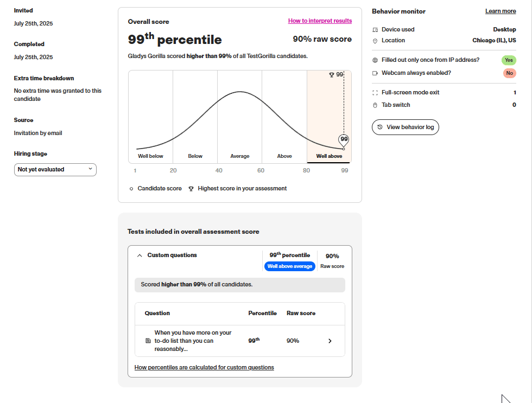Click the full-screen mode exit icon
Viewport: 532px width, 403px height.
375,92
